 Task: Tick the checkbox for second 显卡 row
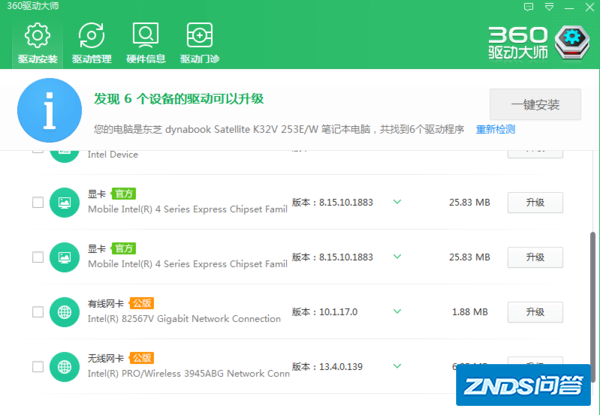[38, 257]
